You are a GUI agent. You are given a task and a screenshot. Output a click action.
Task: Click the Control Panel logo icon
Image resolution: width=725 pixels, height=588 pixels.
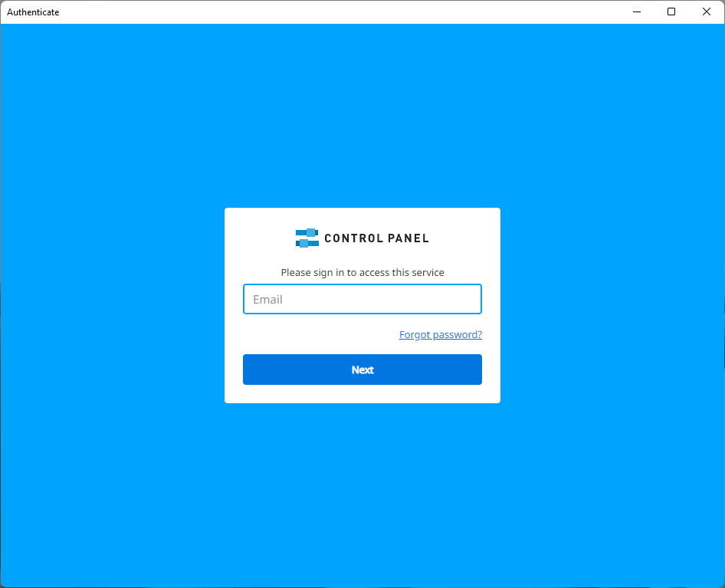[x=307, y=238]
